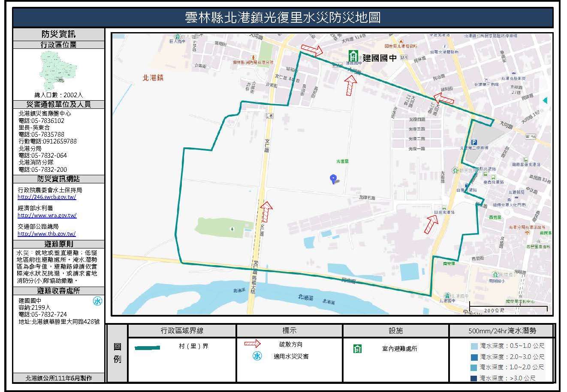Click the upward evacuation arrow below 建國國中
This screenshot has width=567, height=392.
[351, 85]
